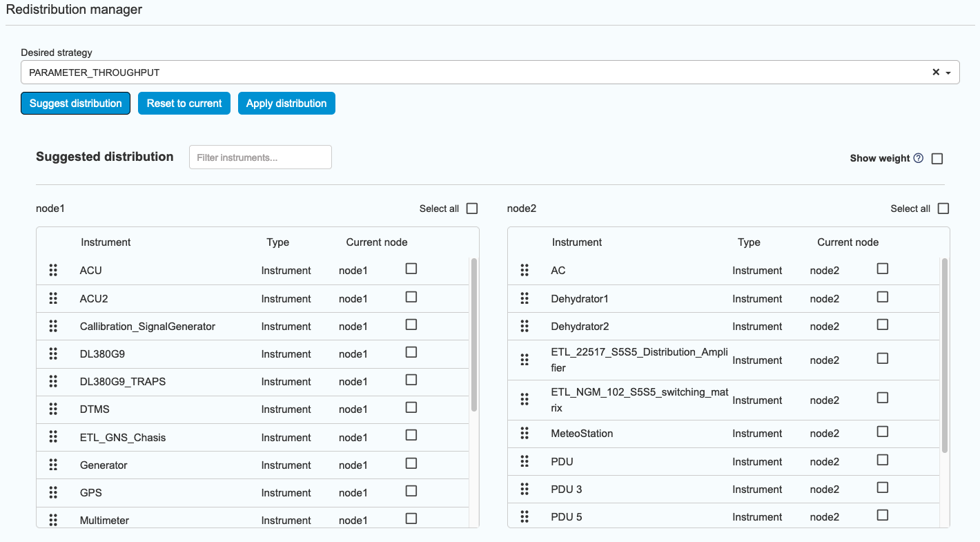Click the node2 list scrollbar
The height and width of the screenshot is (542, 980).
945,356
